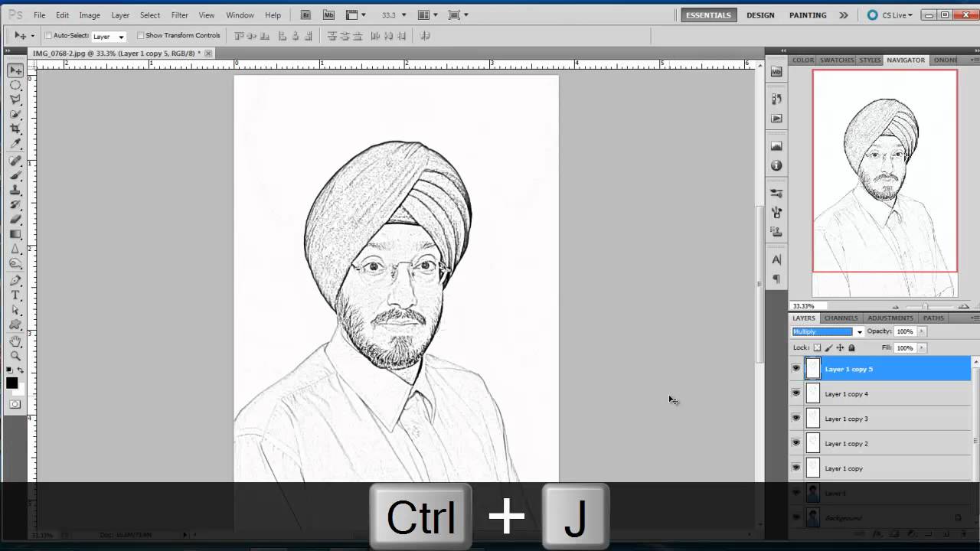Image resolution: width=980 pixels, height=551 pixels.
Task: Switch to the Adjustments tab
Action: [x=890, y=318]
